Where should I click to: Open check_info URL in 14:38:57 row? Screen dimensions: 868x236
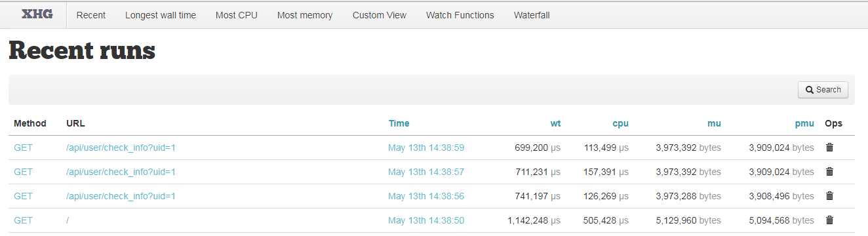click(x=121, y=172)
